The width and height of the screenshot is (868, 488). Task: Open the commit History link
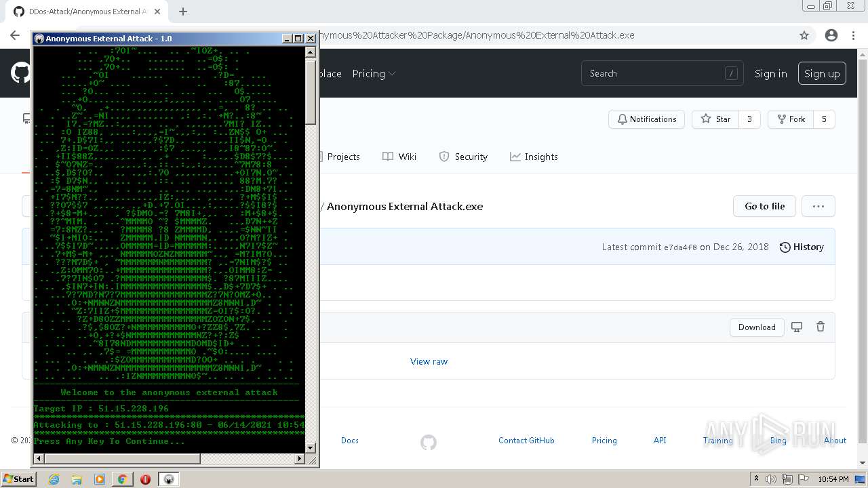pyautogui.click(x=802, y=247)
